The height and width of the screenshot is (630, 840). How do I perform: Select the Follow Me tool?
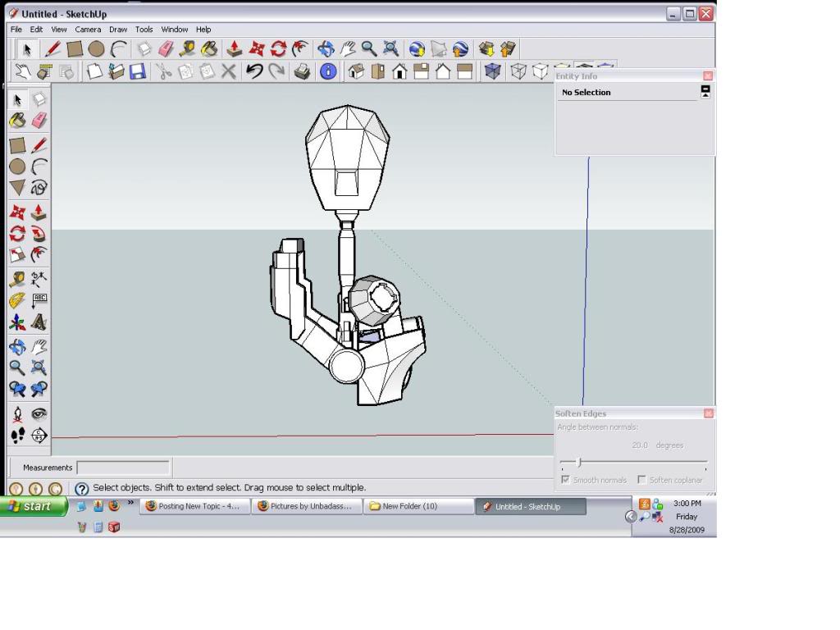[39, 234]
